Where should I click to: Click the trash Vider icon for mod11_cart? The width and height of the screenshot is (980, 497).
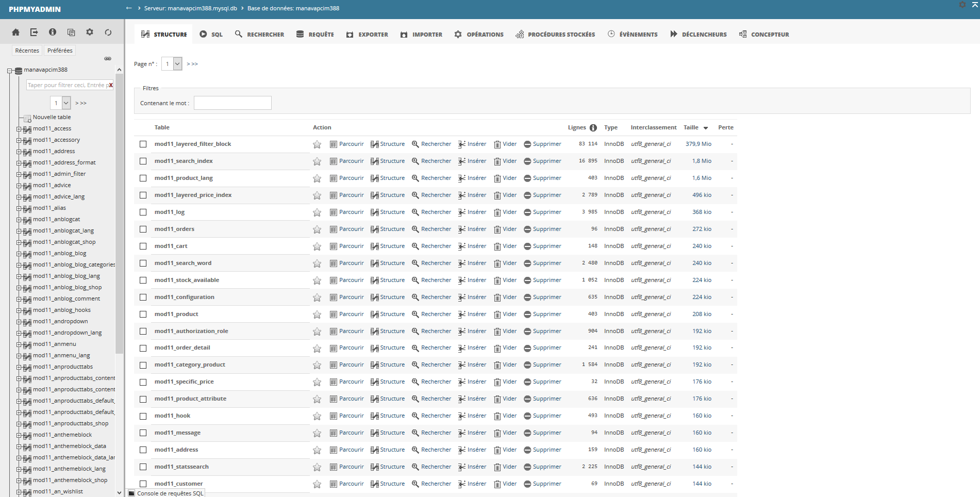click(497, 246)
